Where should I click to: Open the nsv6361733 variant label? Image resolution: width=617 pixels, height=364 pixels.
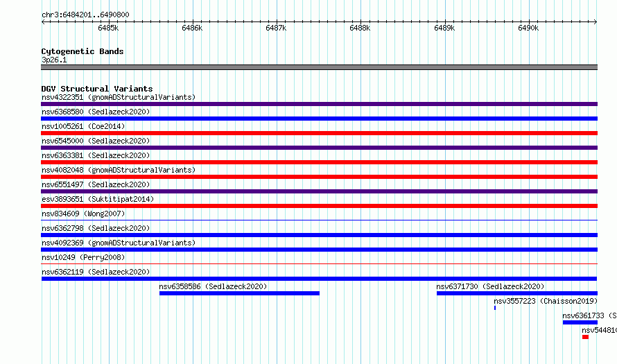(x=589, y=315)
